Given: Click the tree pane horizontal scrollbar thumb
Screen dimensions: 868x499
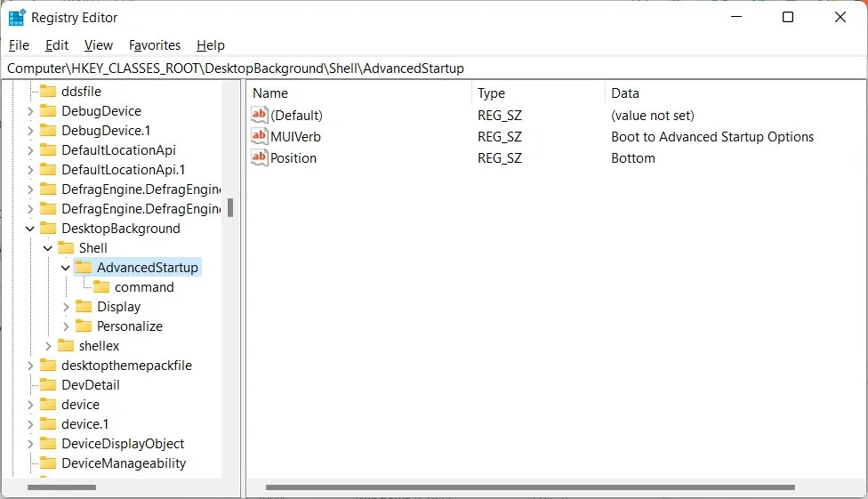Looking at the screenshot, I should click(61, 487).
